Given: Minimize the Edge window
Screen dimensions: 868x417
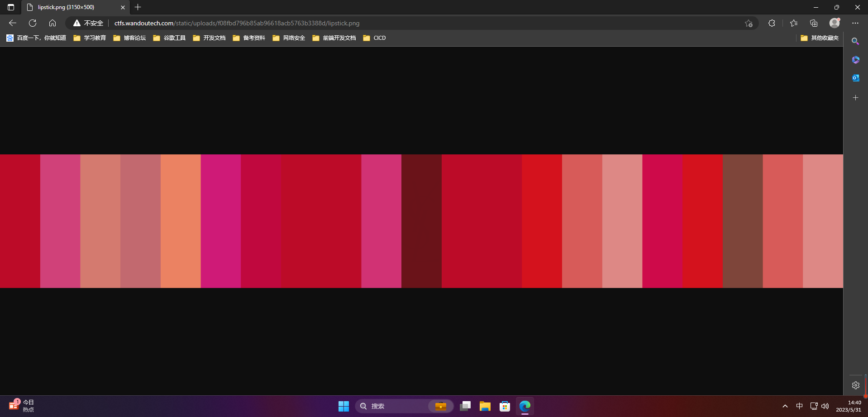Looking at the screenshot, I should click(816, 7).
